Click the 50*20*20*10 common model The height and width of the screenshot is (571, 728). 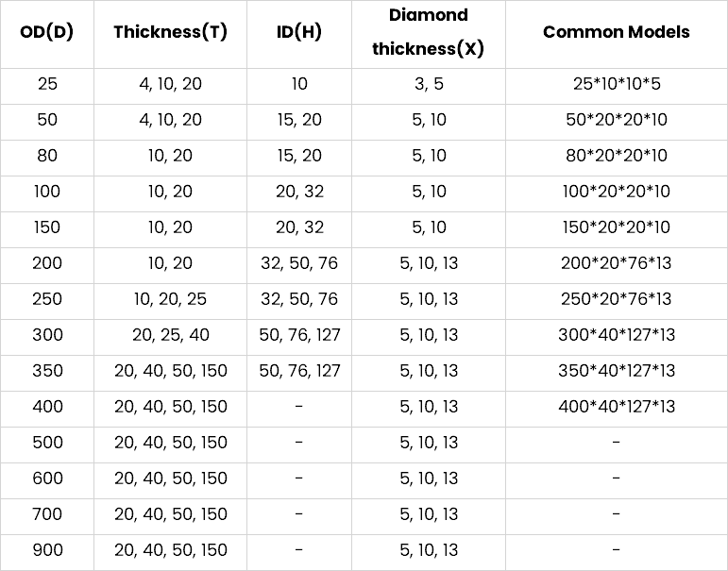click(x=617, y=120)
